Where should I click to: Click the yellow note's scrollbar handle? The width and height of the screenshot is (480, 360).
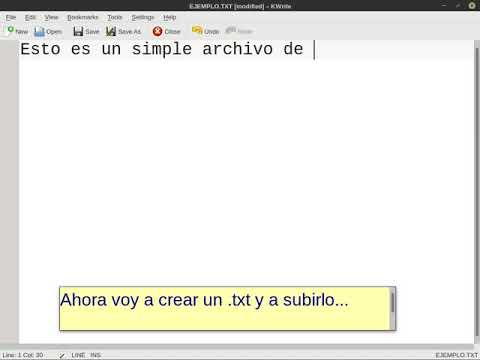[393, 302]
